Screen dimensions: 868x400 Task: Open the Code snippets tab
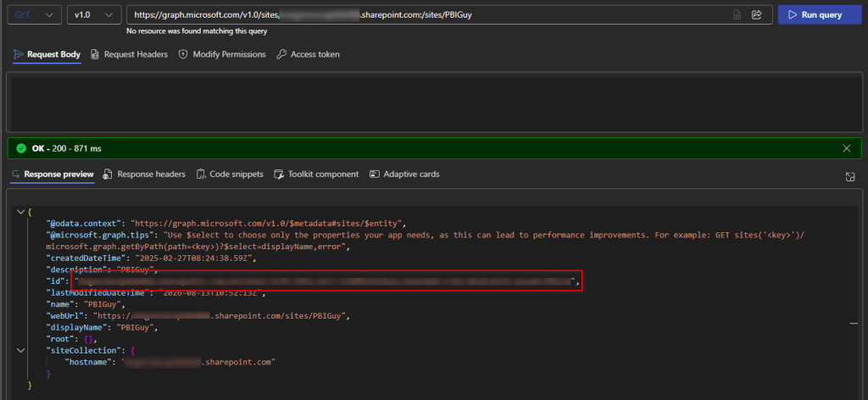pyautogui.click(x=230, y=174)
